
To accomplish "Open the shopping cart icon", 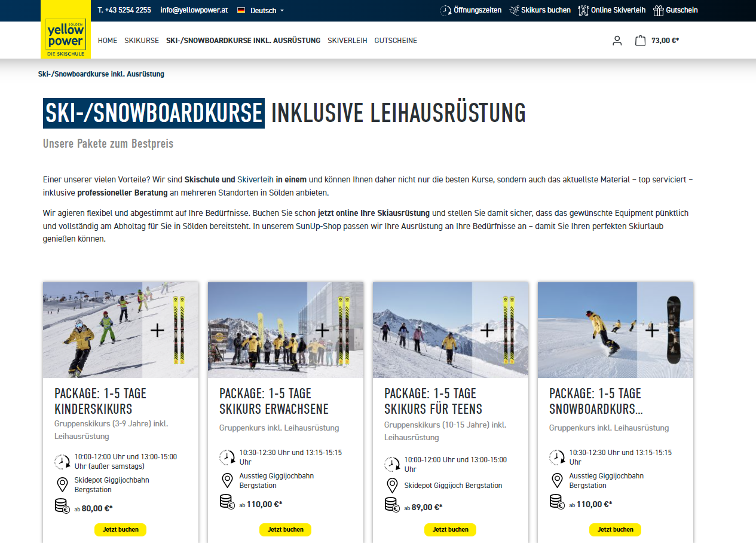I will click(640, 41).
